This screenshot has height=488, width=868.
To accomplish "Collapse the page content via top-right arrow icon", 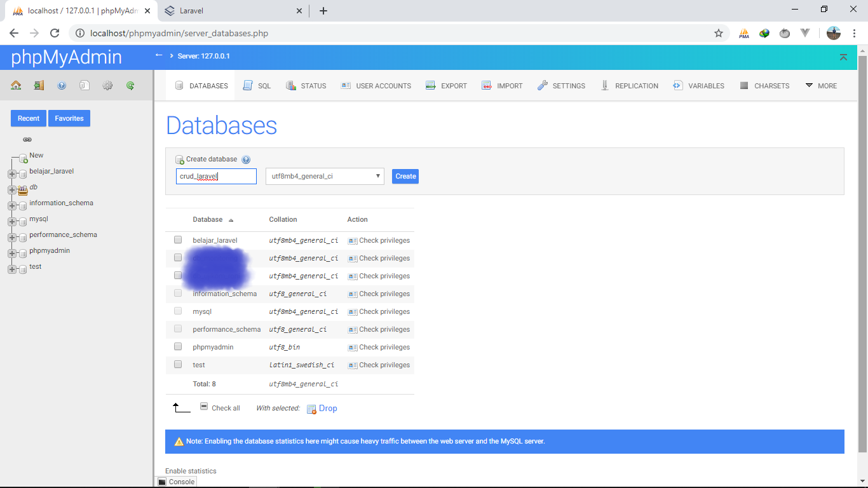I will click(x=843, y=57).
